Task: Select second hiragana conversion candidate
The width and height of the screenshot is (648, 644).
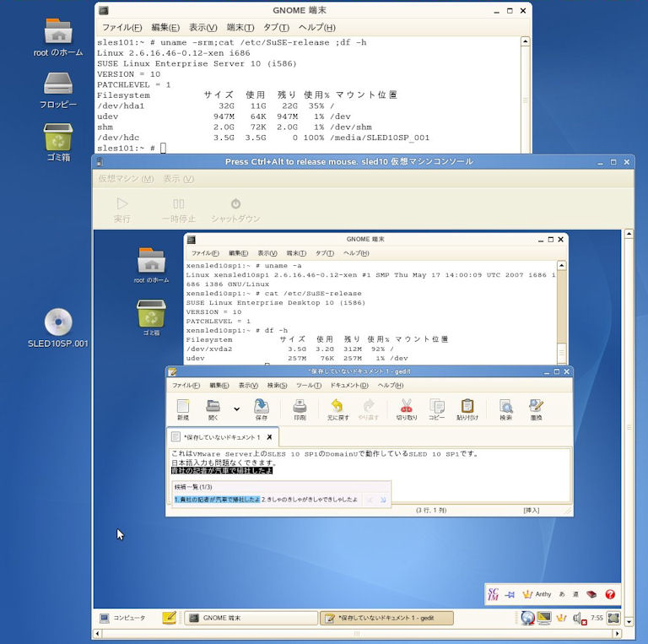Action: (x=310, y=500)
